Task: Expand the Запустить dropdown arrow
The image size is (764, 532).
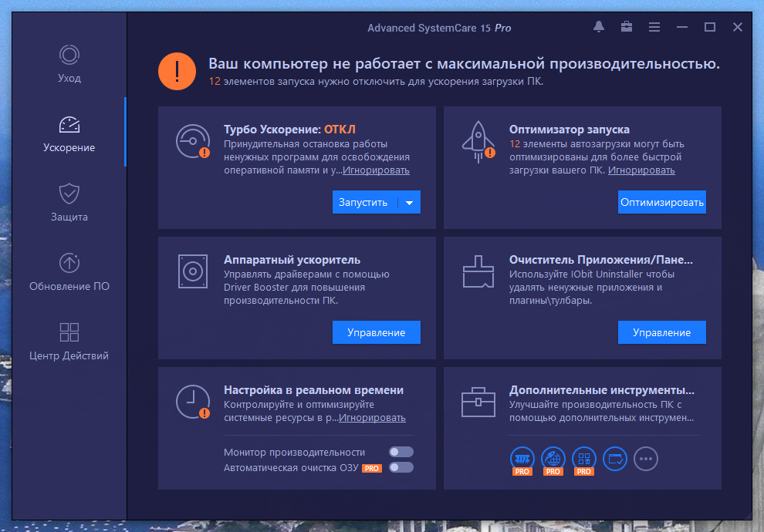Action: click(410, 203)
